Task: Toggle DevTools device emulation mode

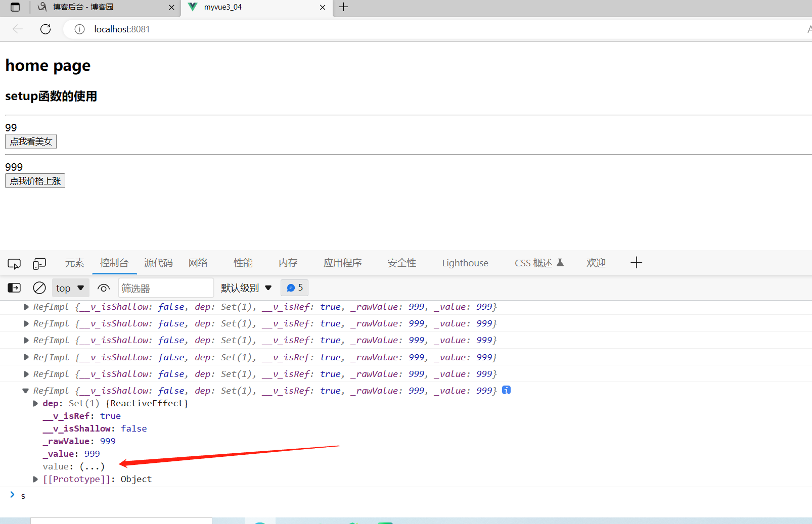Action: tap(39, 263)
